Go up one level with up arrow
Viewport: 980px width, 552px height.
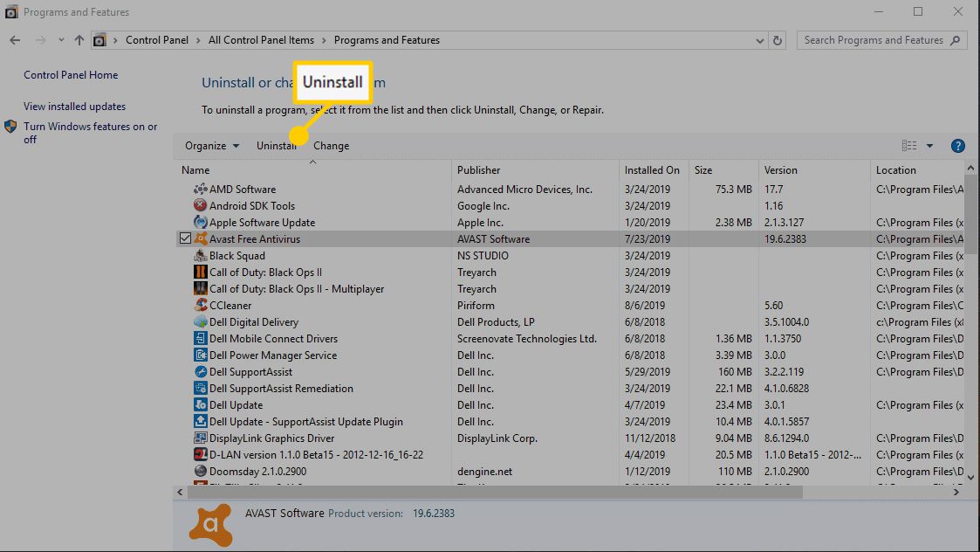[79, 40]
